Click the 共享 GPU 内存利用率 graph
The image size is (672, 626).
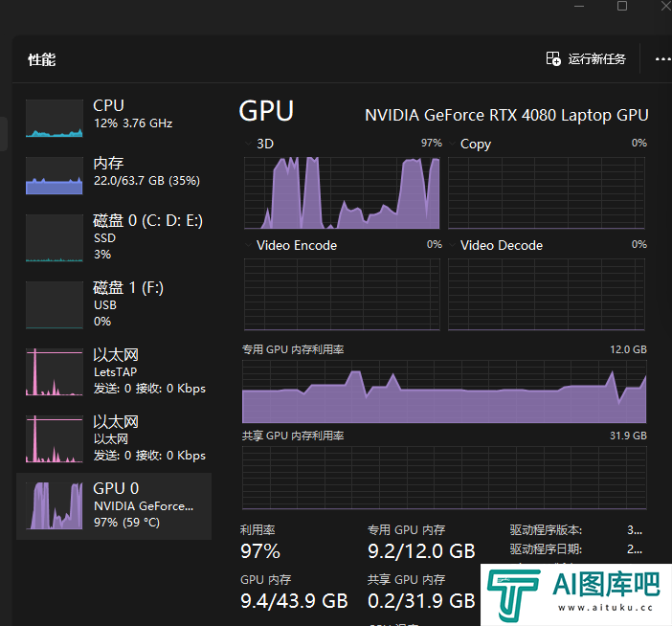[x=444, y=478]
